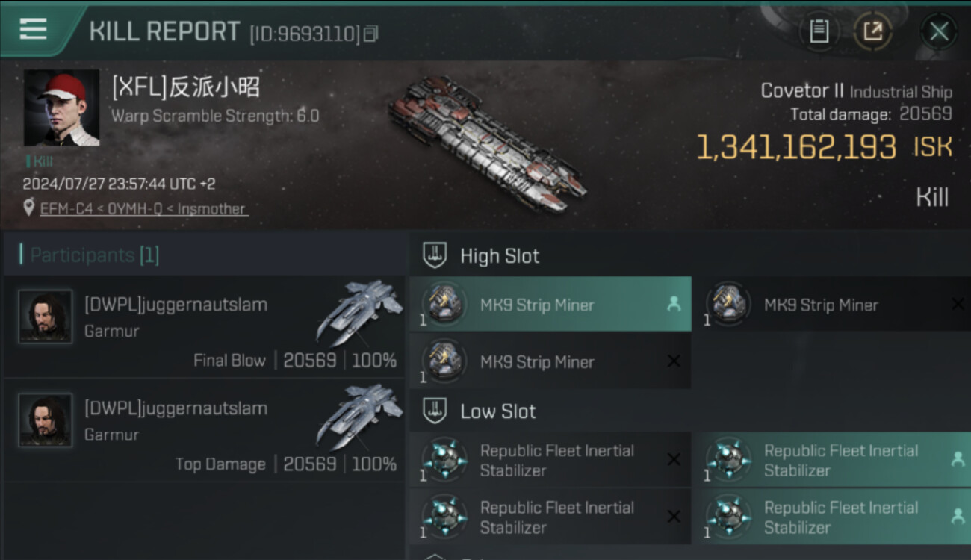Open victim pilot portrait with red cap

coord(61,108)
